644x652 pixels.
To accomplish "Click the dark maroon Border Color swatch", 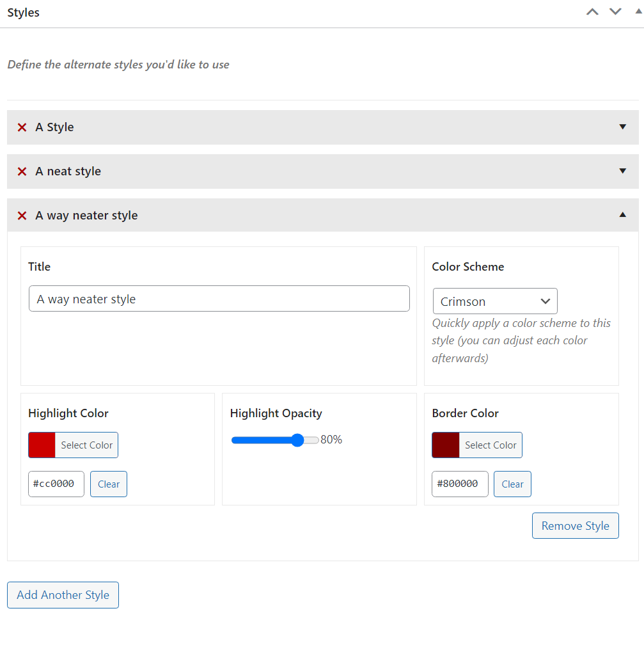I will pos(445,445).
